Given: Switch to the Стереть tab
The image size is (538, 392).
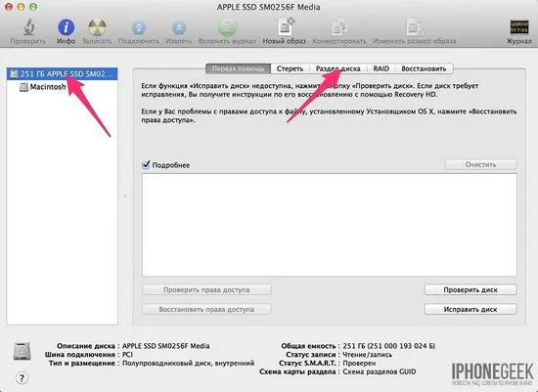Looking at the screenshot, I should [290, 68].
